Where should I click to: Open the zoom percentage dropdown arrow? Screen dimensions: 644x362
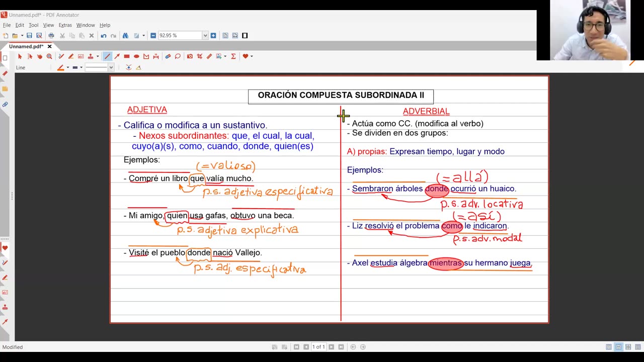point(205,36)
